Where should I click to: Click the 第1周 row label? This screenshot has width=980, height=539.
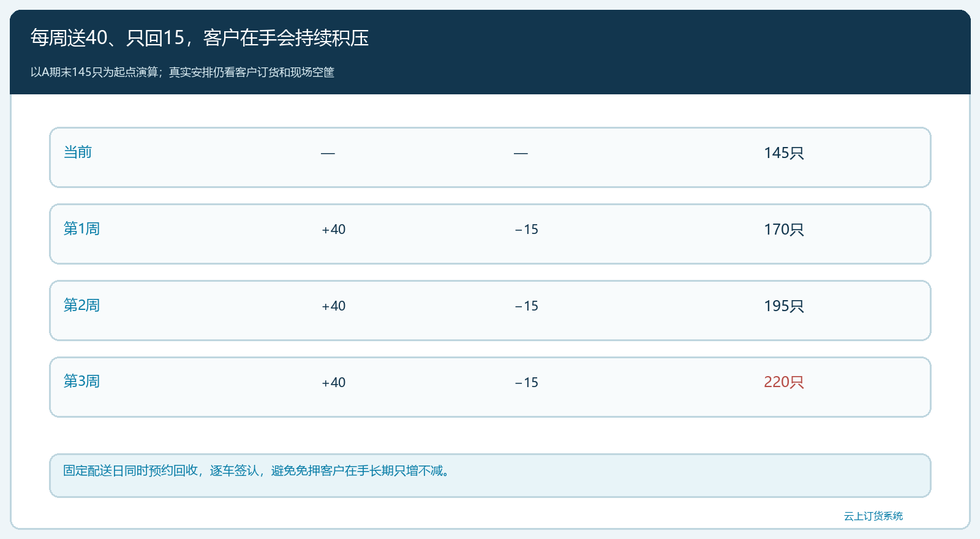[81, 228]
